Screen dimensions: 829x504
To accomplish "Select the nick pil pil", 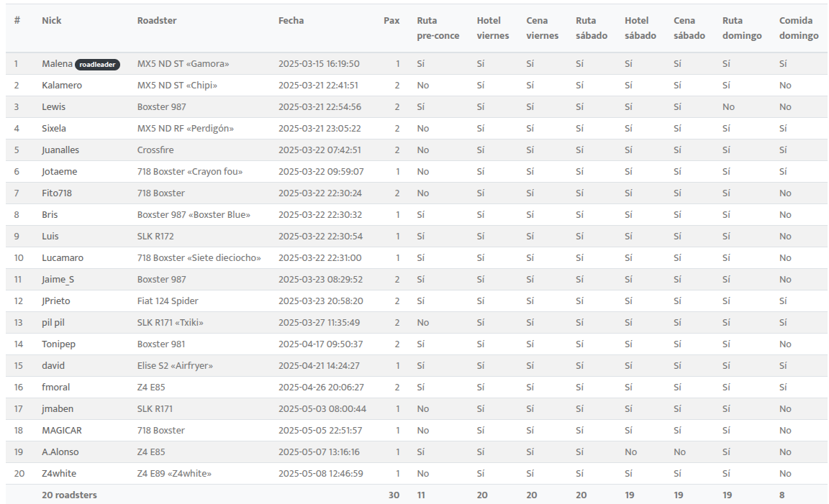I will coord(53,323).
